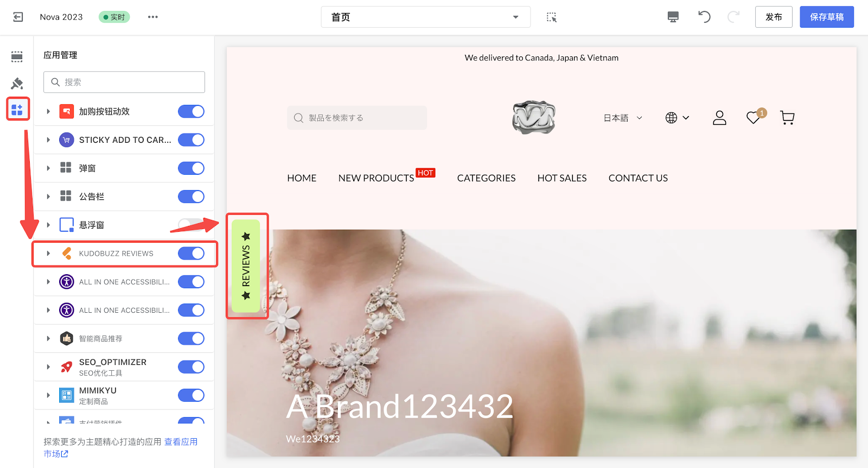
Task: Select HOT SALES menu item
Action: tap(561, 178)
